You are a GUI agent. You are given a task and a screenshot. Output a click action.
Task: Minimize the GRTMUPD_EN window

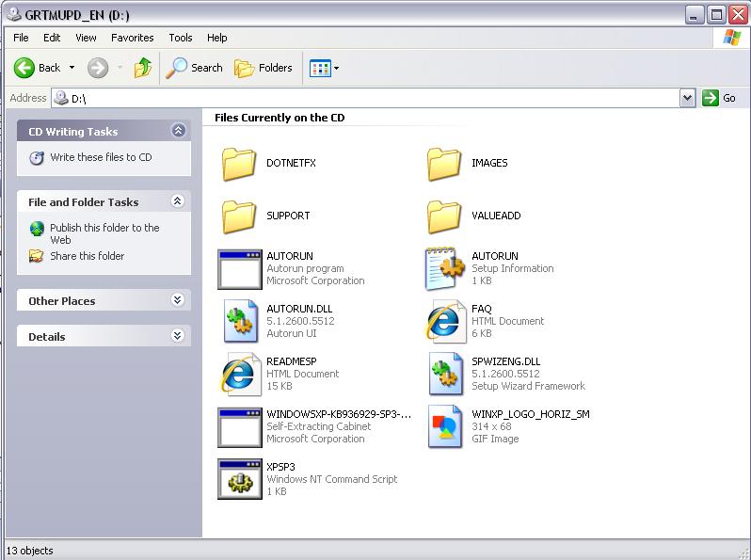coord(694,15)
